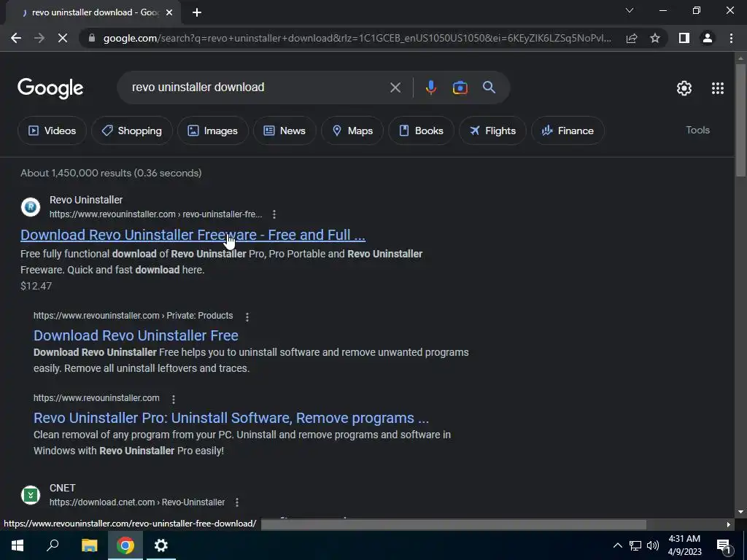Click the $12.47 price text
This screenshot has width=747, height=560.
36,286
